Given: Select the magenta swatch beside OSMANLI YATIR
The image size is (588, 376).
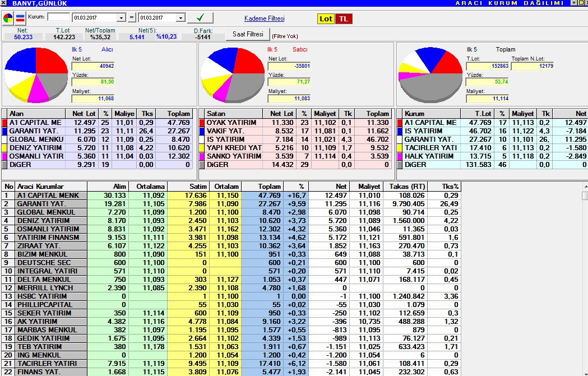Looking at the screenshot, I should tap(4, 156).
